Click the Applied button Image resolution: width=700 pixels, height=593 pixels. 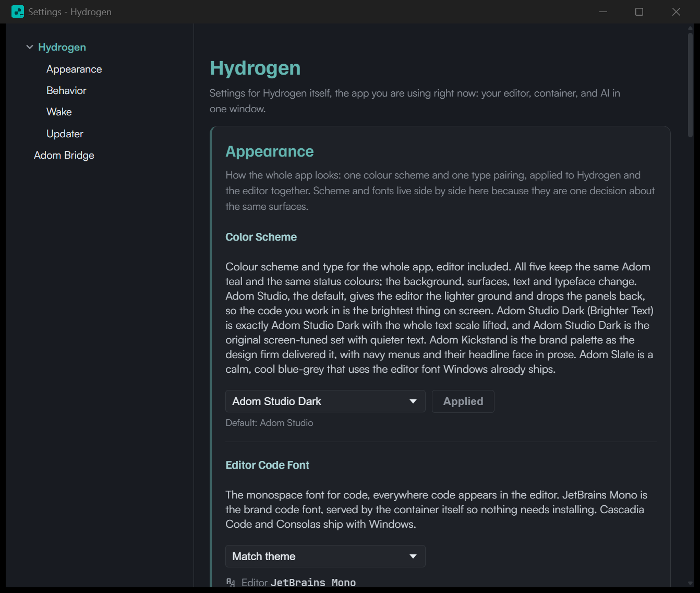click(x=463, y=401)
